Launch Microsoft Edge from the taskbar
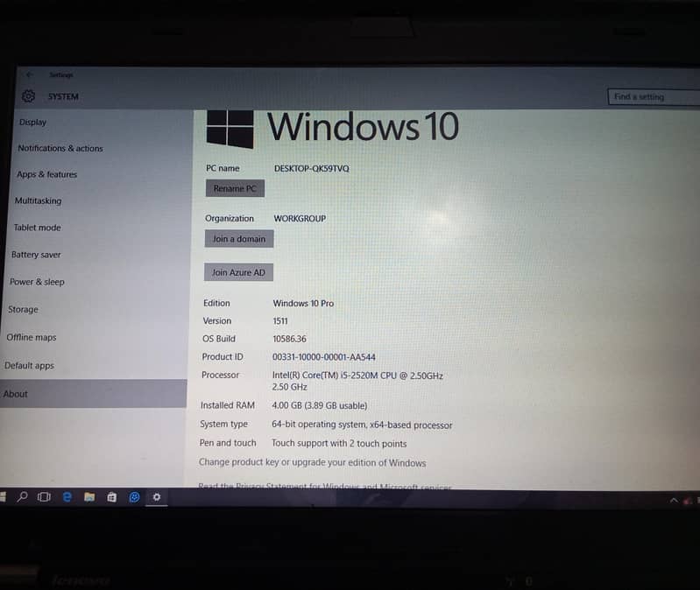The width and height of the screenshot is (700, 590). 67,496
